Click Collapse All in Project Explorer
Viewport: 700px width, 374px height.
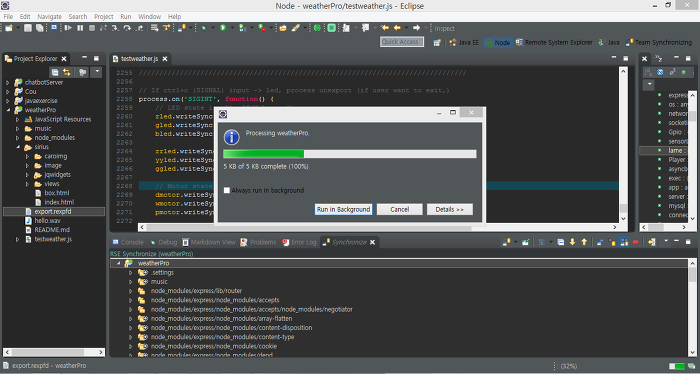pyautogui.click(x=55, y=72)
